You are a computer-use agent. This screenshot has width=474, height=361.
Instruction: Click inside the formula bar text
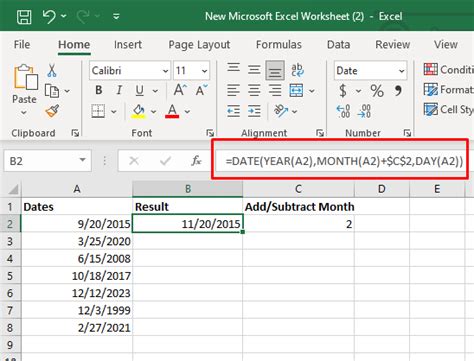(x=344, y=161)
